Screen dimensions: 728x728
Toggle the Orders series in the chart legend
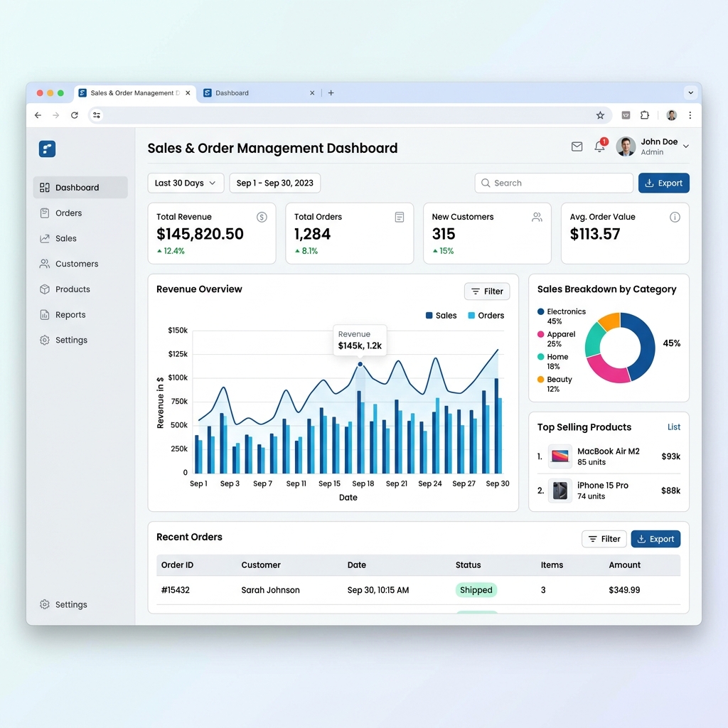(486, 315)
